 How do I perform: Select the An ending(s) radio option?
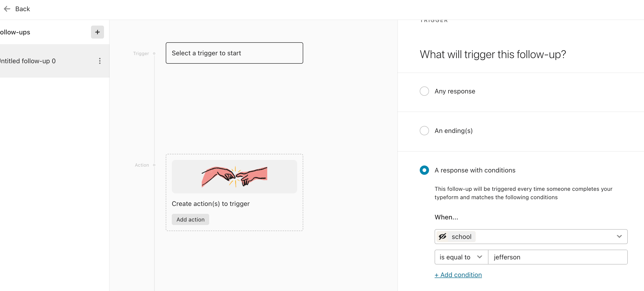tap(424, 131)
